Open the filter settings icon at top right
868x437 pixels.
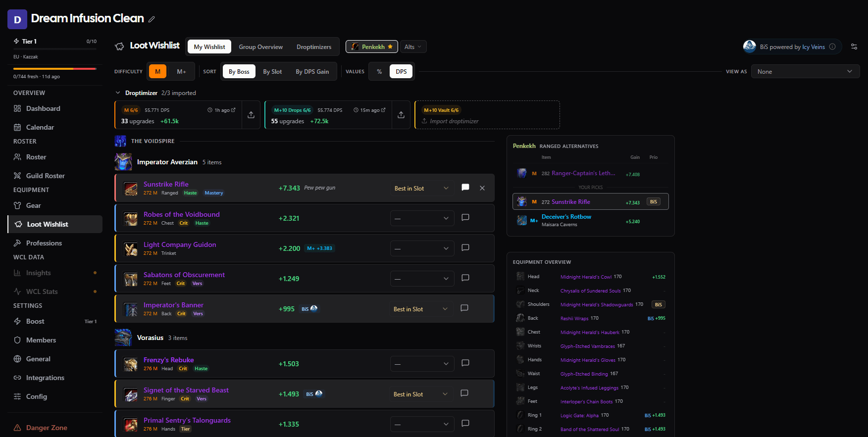click(854, 47)
